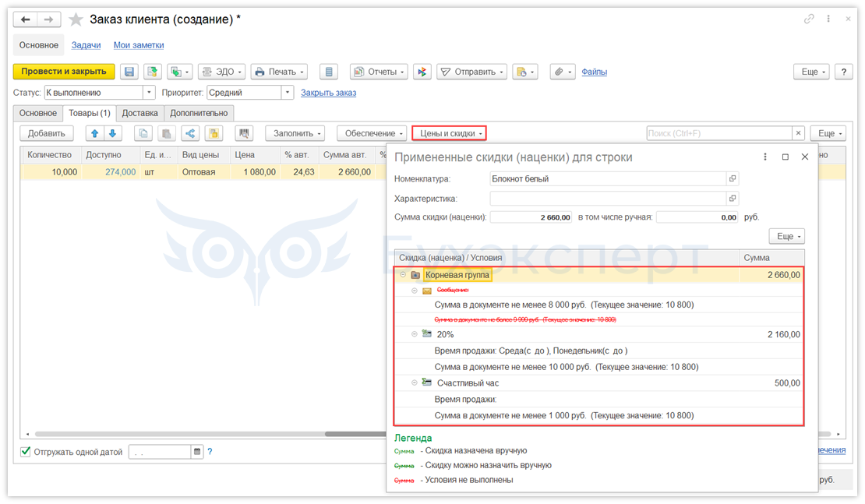Collapse the Счастливый час node
Screen dimensions: 865x504
415,382
